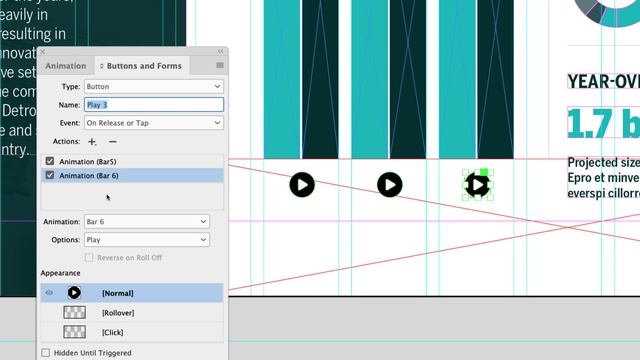Open the Buttons and Forms panel menu
Screen dimensions: 640x360
[220, 65]
